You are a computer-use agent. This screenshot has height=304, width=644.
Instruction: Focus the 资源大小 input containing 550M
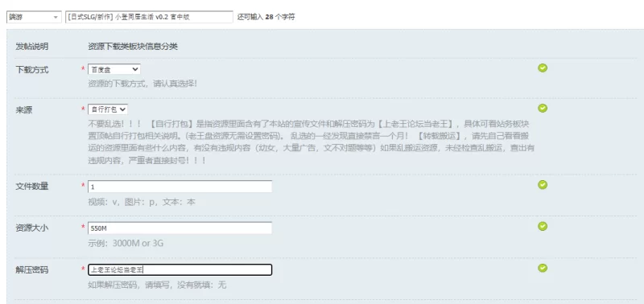click(180, 228)
